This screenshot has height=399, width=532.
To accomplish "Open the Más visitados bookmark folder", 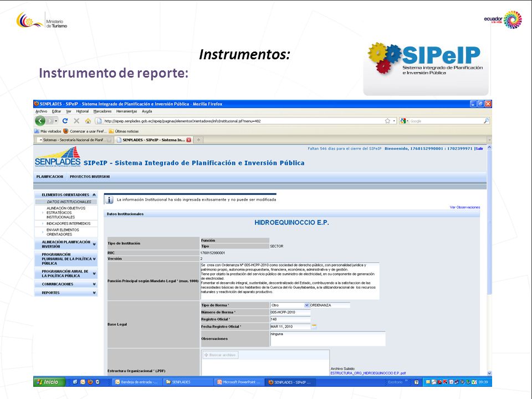I will coord(48,131).
